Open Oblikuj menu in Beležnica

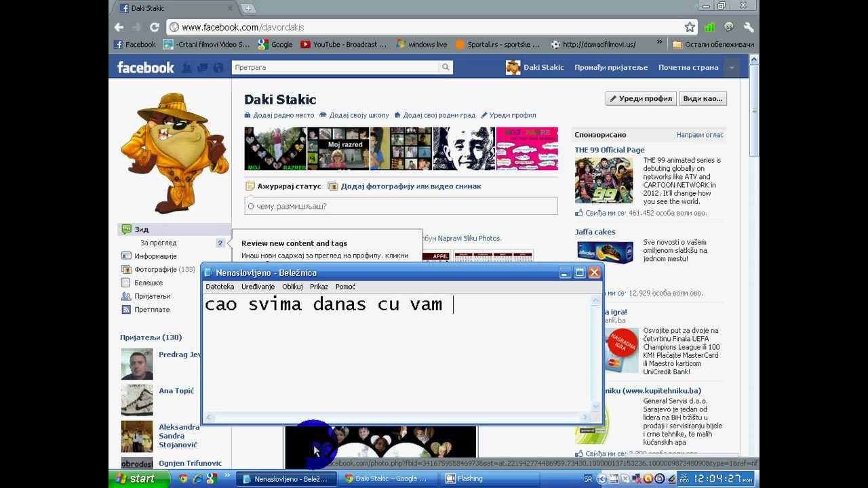292,287
